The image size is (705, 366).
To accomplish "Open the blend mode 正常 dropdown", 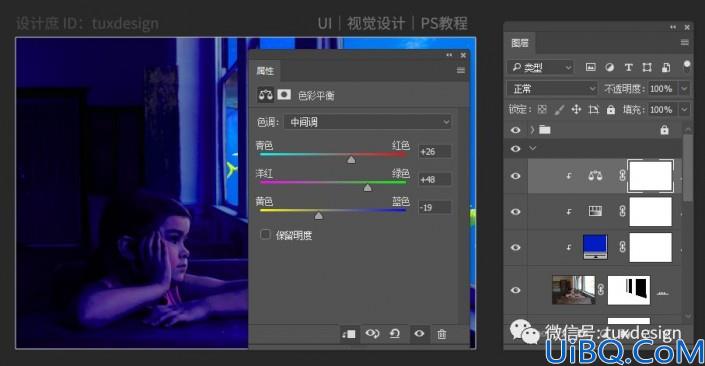I will (552, 89).
